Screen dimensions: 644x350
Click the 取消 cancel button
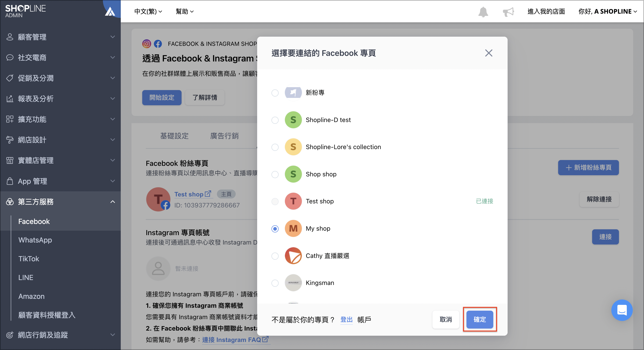(446, 319)
